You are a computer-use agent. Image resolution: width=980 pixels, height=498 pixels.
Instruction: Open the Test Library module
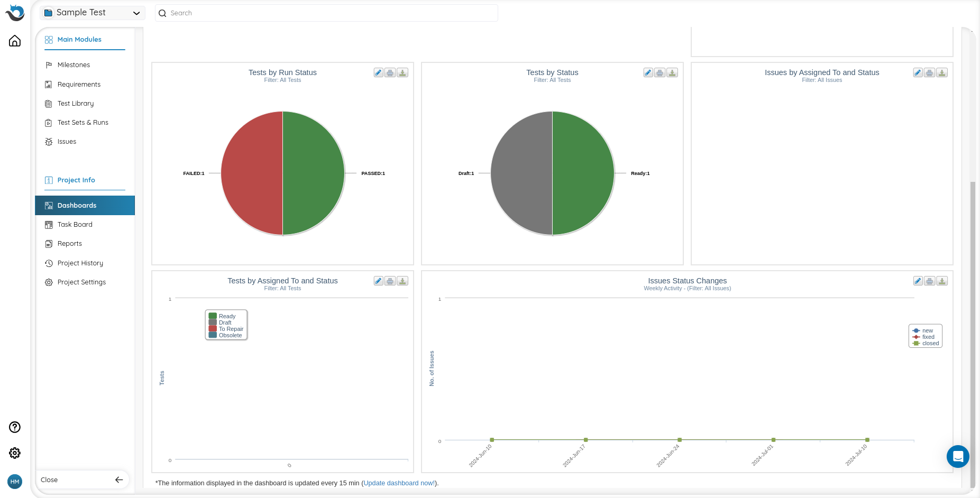click(76, 104)
